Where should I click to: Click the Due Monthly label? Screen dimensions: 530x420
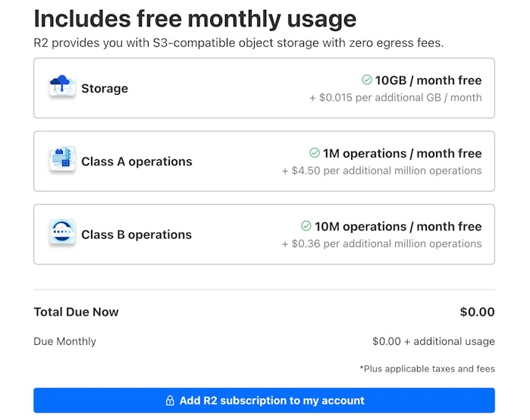(x=65, y=341)
